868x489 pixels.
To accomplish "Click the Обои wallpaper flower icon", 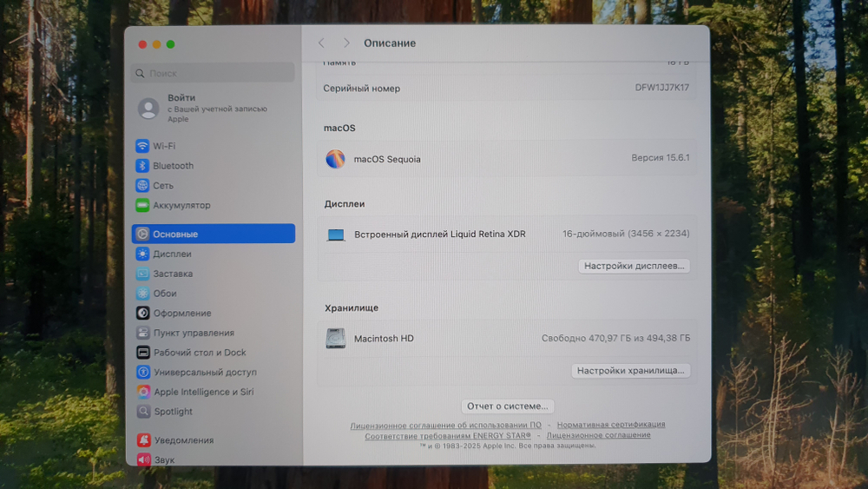I will [143, 293].
